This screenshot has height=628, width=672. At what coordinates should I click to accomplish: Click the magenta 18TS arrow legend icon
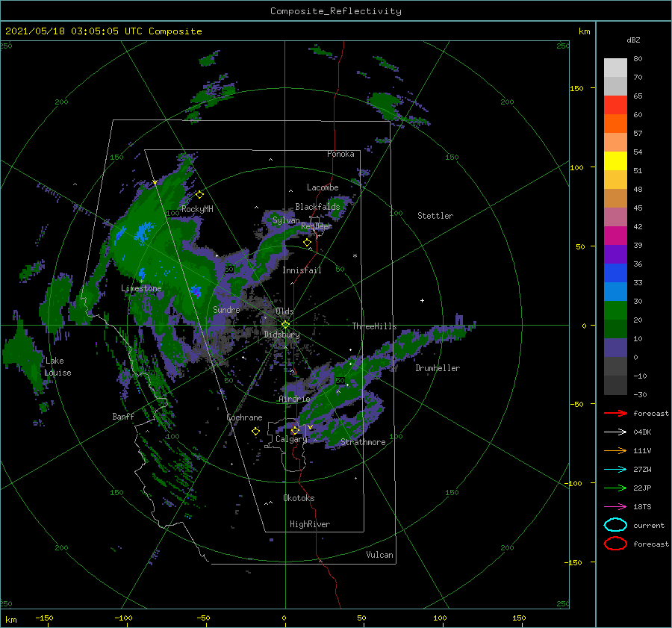615,507
